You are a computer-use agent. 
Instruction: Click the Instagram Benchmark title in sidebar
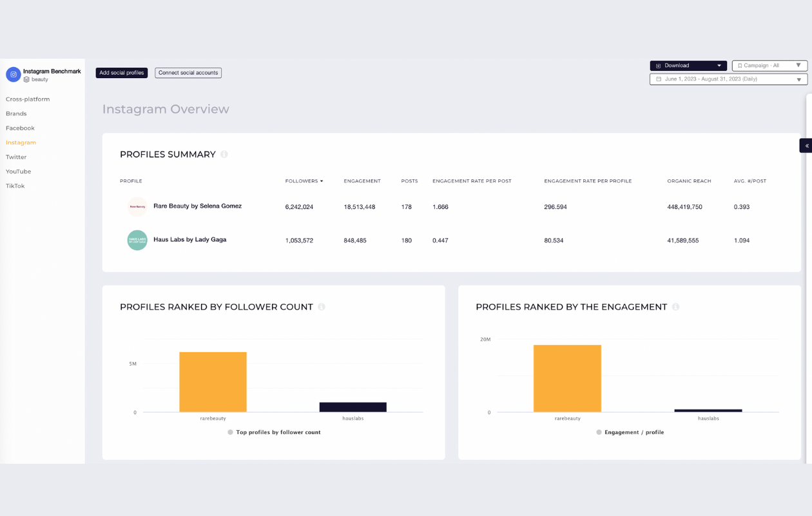pyautogui.click(x=52, y=72)
